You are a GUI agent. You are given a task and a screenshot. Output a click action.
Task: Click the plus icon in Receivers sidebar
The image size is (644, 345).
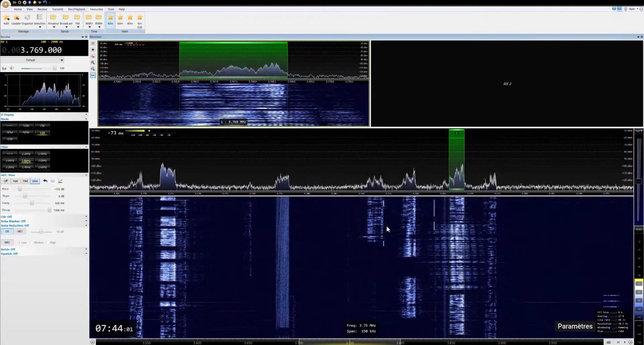[x=93, y=49]
